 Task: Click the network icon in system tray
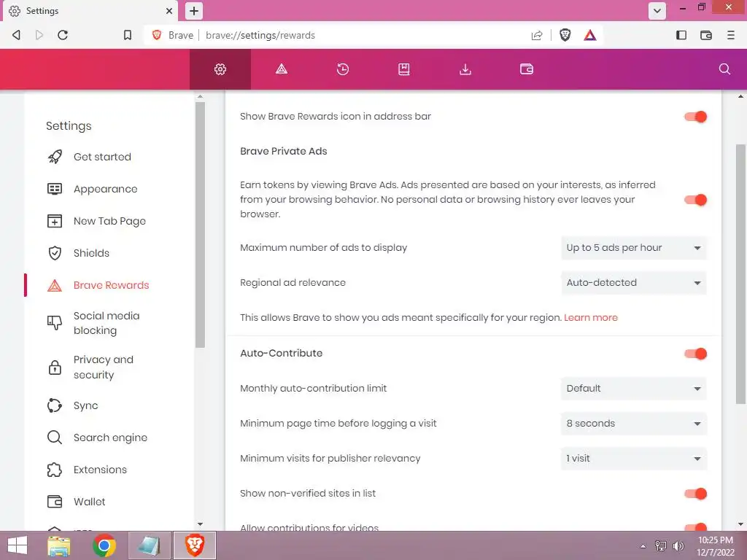pyautogui.click(x=661, y=546)
